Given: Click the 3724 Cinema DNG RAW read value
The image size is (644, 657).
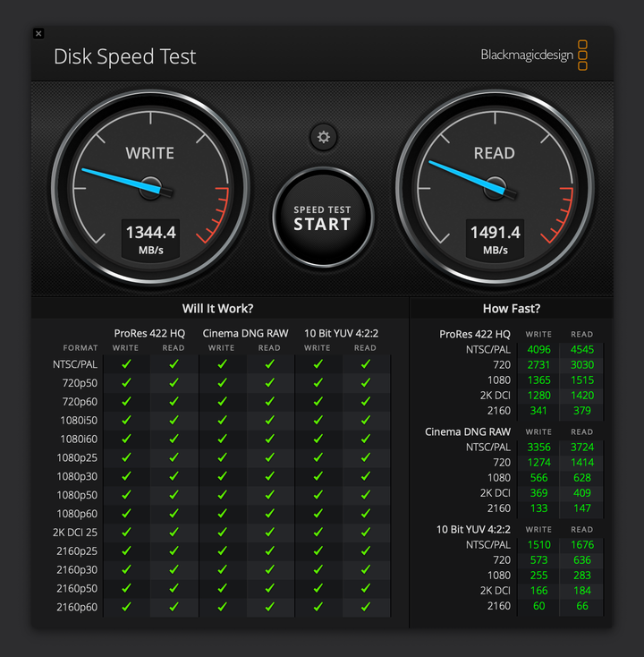Looking at the screenshot, I should tap(582, 447).
